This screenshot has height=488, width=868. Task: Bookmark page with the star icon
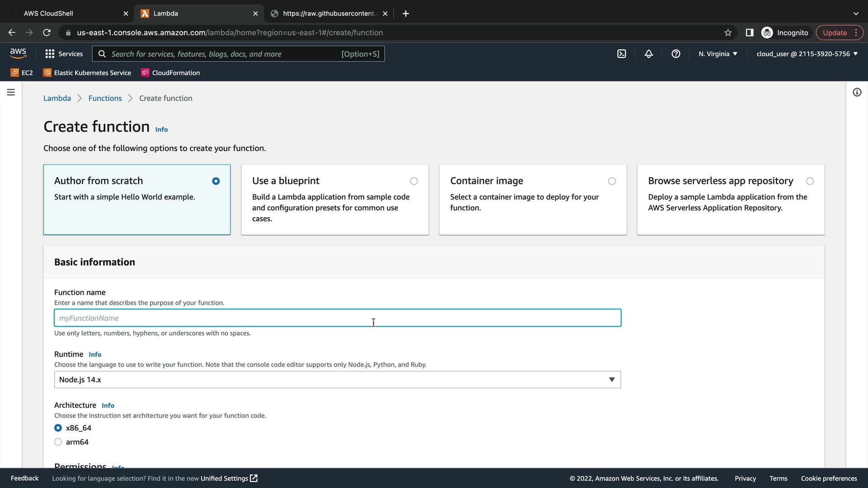(x=728, y=33)
